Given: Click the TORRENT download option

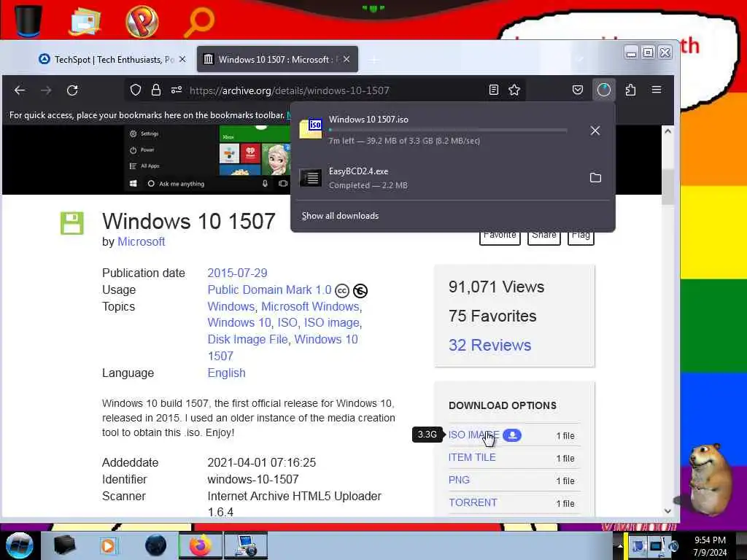Looking at the screenshot, I should [473, 502].
